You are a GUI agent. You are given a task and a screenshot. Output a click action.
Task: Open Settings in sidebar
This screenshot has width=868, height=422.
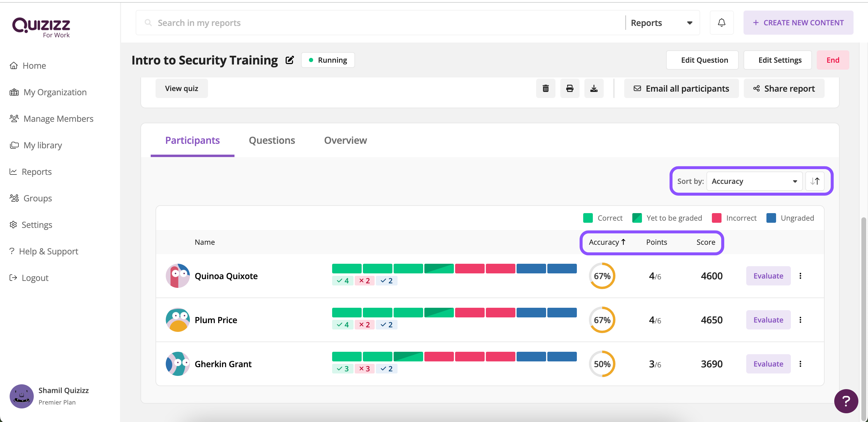point(31,225)
